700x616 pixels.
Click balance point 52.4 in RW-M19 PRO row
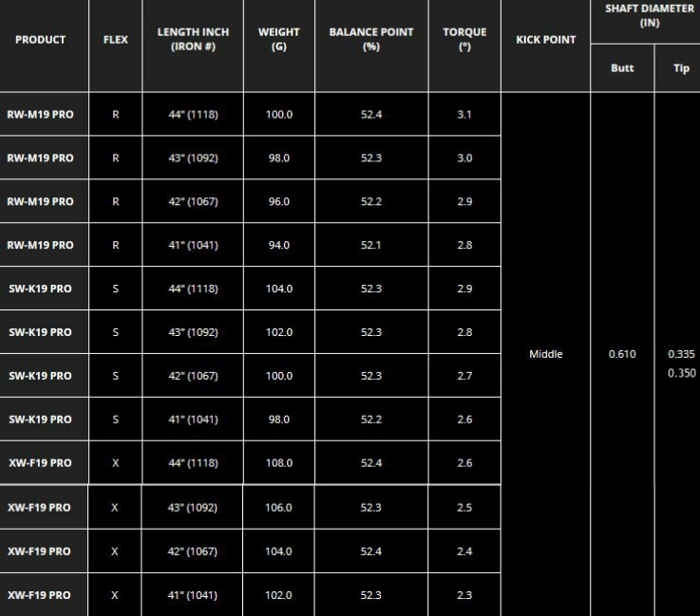(x=371, y=115)
